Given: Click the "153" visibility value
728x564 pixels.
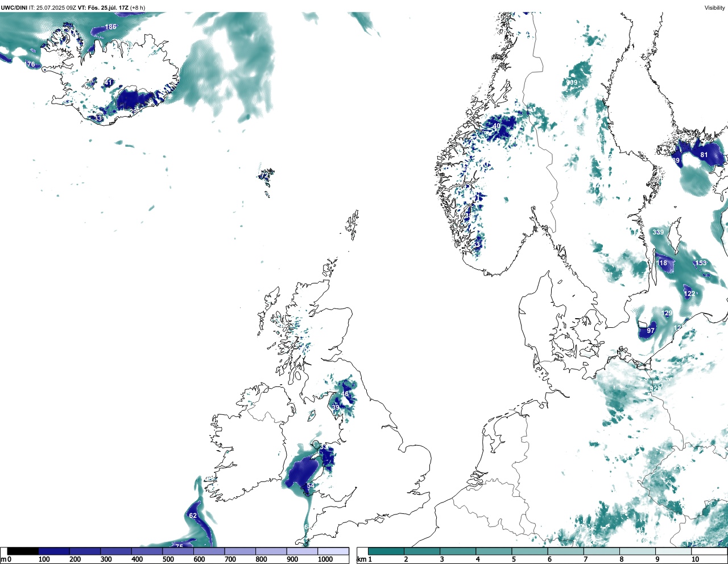Looking at the screenshot, I should coord(701,262).
